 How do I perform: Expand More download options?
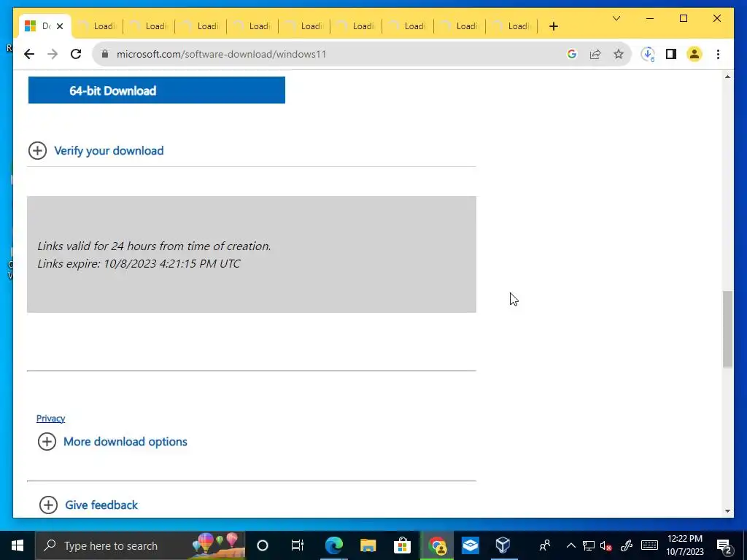[112, 442]
